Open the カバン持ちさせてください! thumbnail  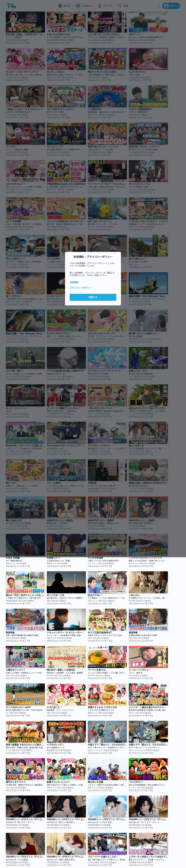(x=66, y=97)
